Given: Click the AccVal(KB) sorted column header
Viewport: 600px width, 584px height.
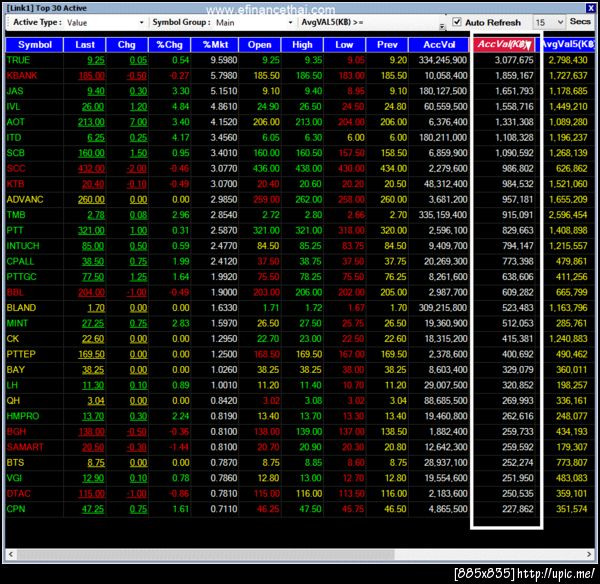Looking at the screenshot, I should (504, 45).
